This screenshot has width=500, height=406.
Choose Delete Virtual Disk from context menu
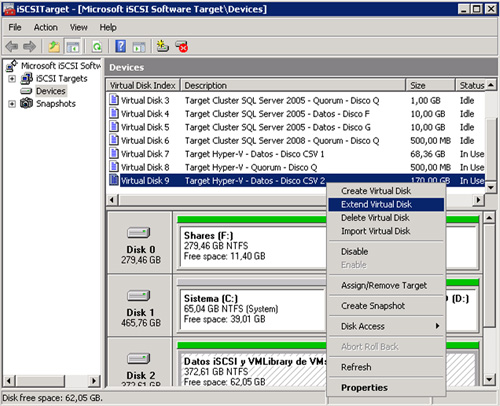click(x=386, y=218)
